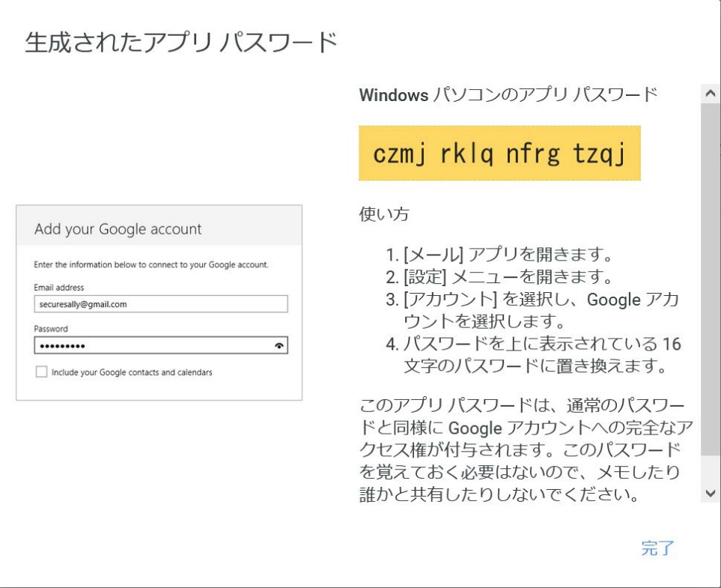This screenshot has height=588, width=721.
Task: Click step 1 about opening [メール] app
Action: [499, 254]
